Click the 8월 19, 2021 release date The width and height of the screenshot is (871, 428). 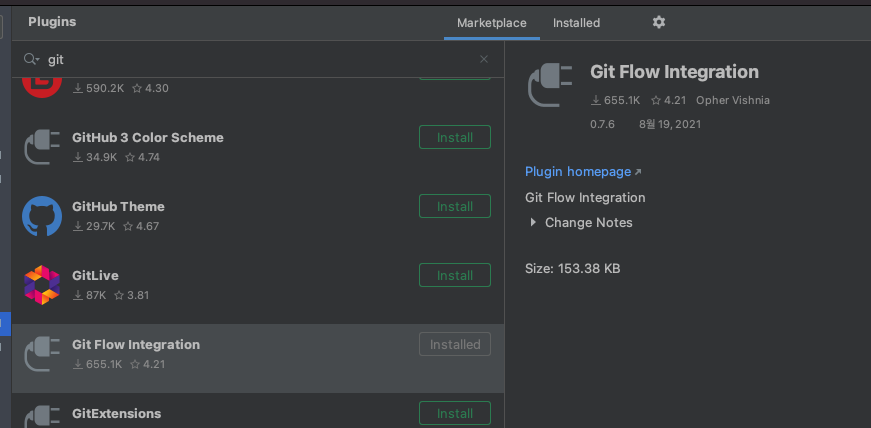pos(670,124)
